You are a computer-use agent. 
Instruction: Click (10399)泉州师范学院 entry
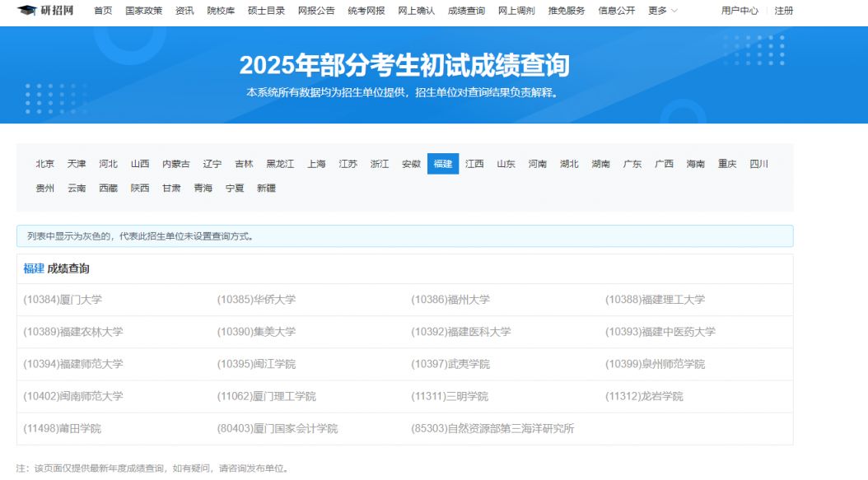[655, 364]
